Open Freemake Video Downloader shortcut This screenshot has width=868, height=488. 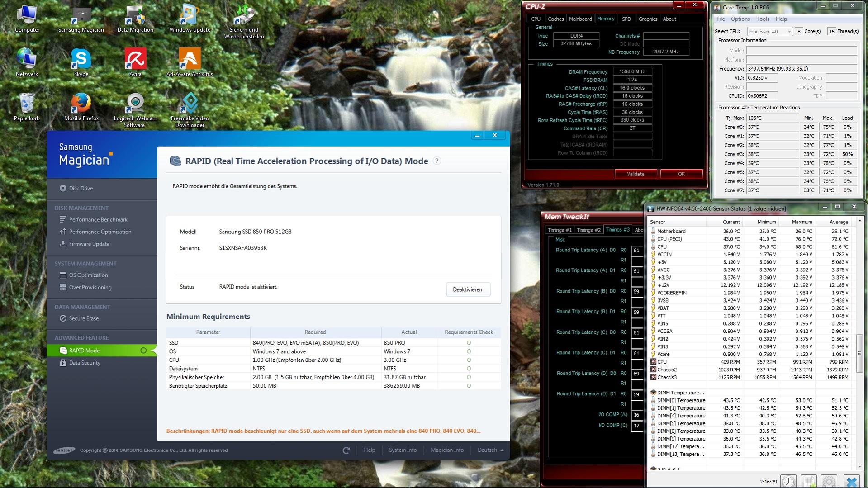pos(190,110)
